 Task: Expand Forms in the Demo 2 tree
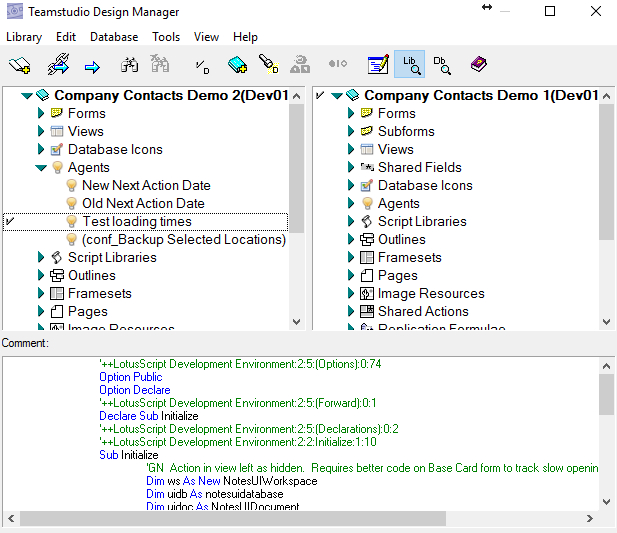[x=41, y=113]
